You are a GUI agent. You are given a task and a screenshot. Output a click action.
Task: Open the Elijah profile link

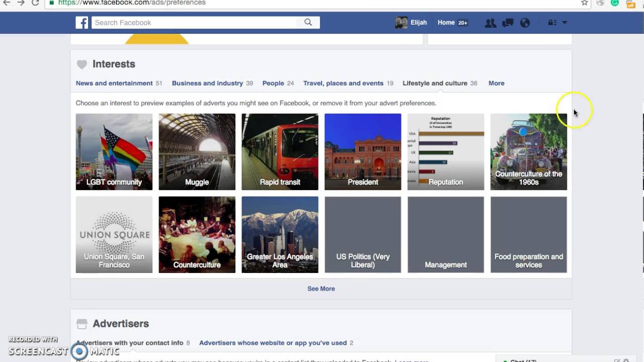[x=419, y=23]
